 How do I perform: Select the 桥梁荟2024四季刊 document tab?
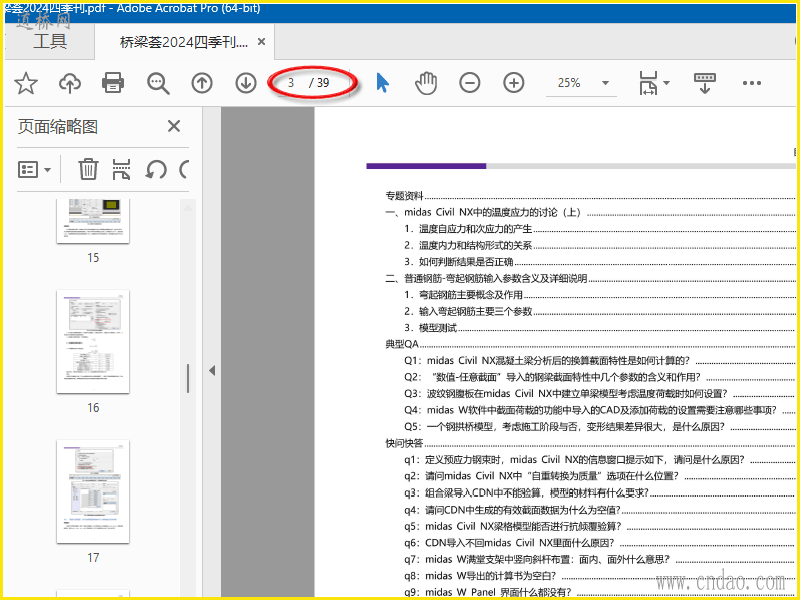coord(184,42)
